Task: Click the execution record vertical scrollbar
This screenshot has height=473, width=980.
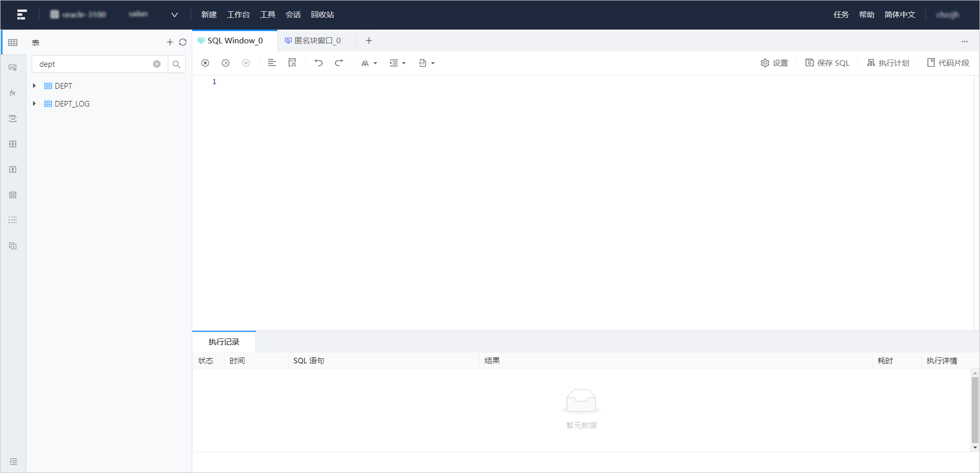Action: pos(975,410)
